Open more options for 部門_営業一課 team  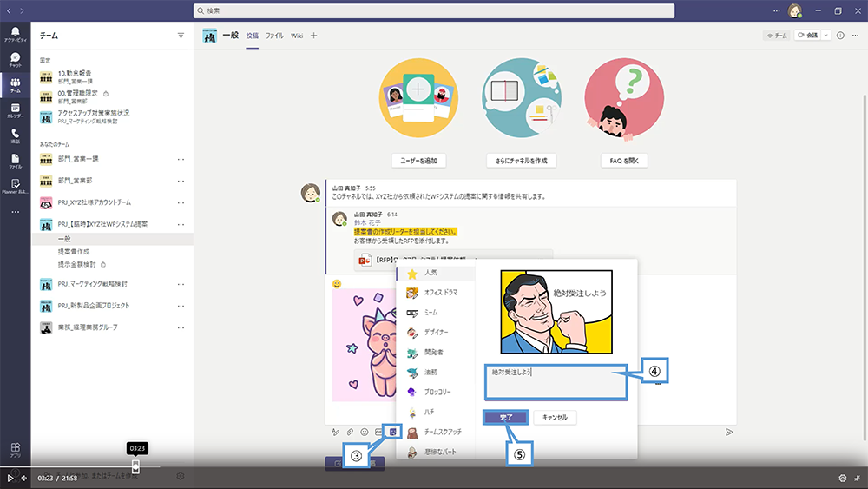pyautogui.click(x=181, y=159)
